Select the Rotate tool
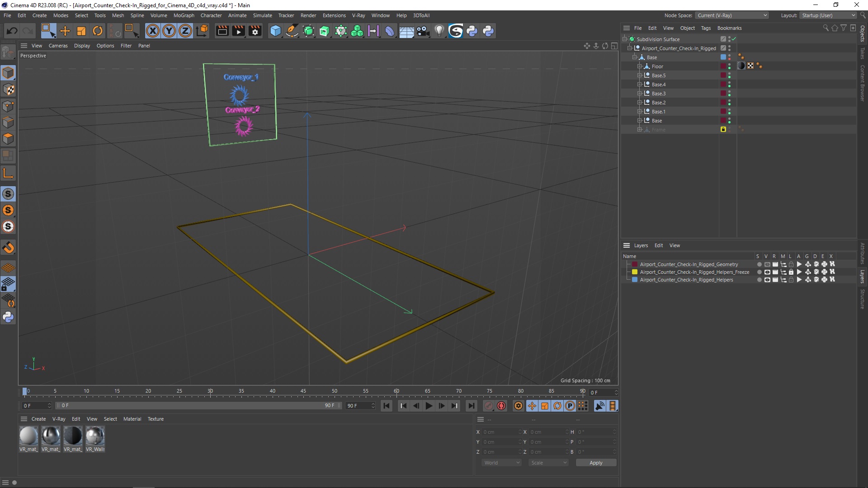The height and width of the screenshot is (488, 868). point(98,31)
